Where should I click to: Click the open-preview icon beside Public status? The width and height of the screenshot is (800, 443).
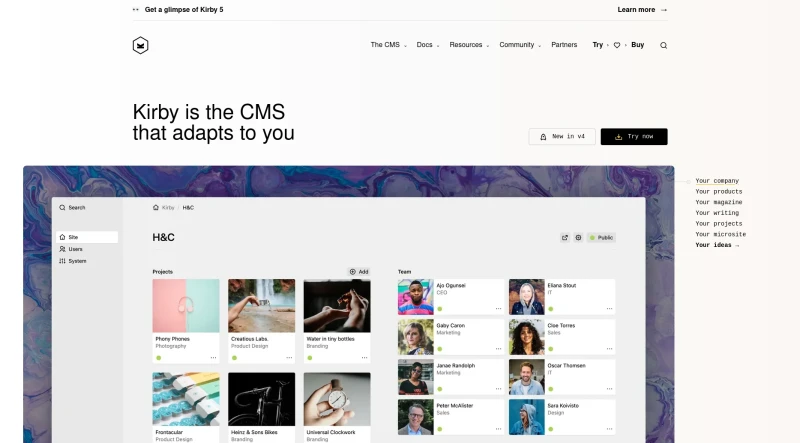565,238
